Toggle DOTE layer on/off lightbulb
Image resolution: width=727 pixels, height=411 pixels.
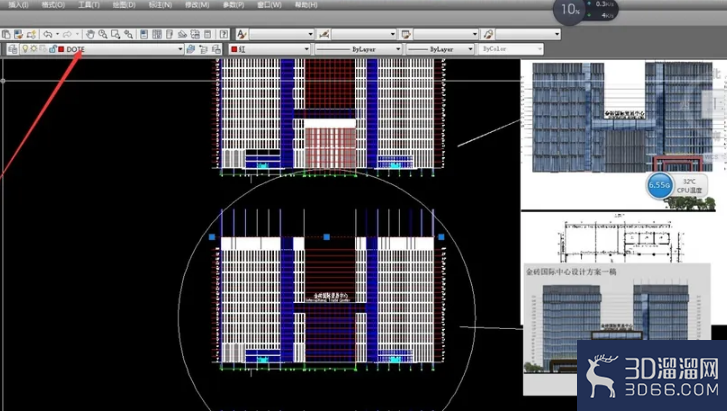click(25, 49)
